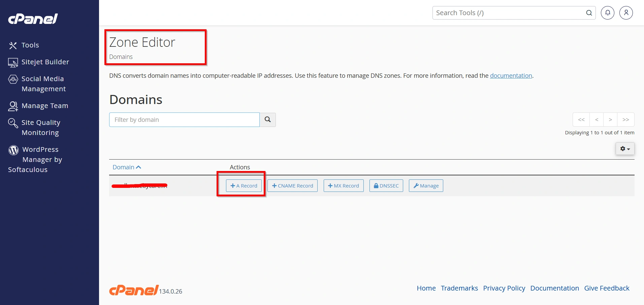Go to last page with >> button
Screen dimensions: 644x305
(626, 120)
